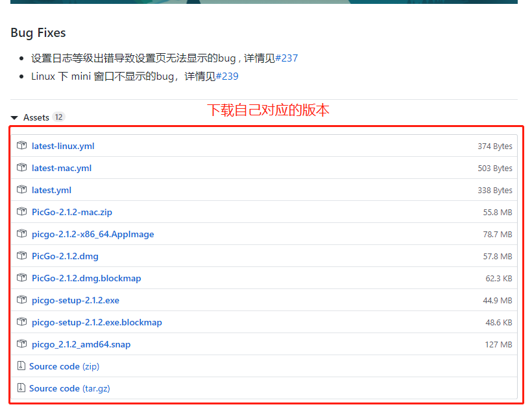Click package icon beside picgo_2.1.2_amd64.snap
The height and width of the screenshot is (420, 532).
point(21,344)
